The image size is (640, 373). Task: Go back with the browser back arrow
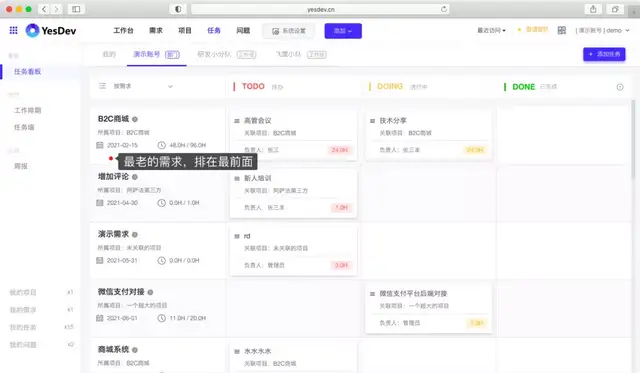[x=44, y=9]
